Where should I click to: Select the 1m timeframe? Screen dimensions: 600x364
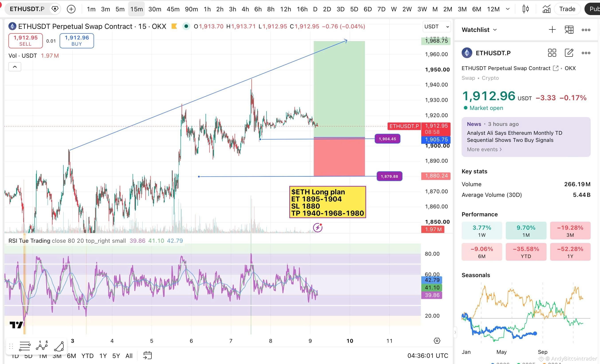pos(91,9)
